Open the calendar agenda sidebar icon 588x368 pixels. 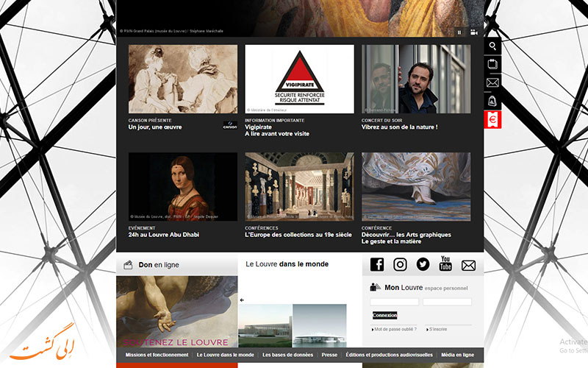(x=492, y=64)
